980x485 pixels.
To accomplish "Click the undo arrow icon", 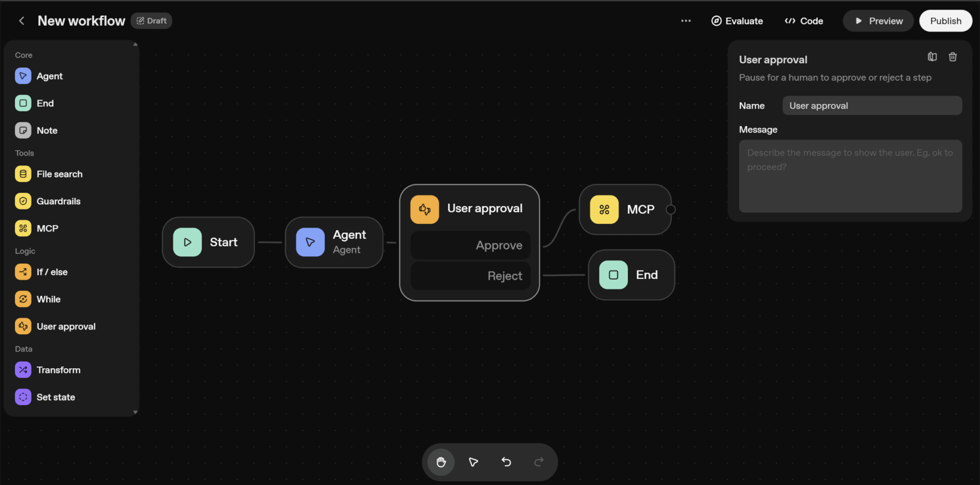I will click(506, 462).
